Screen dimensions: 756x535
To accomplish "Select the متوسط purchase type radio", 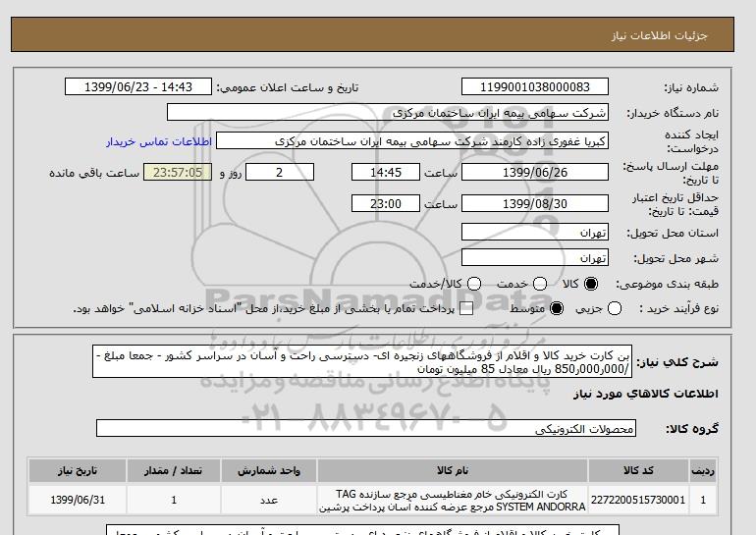I will point(557,308).
